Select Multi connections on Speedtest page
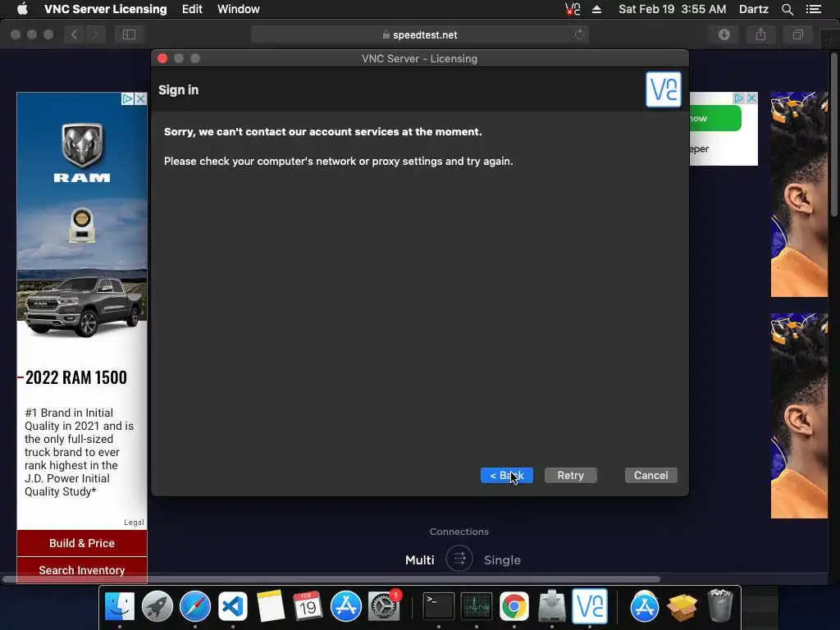 point(419,559)
